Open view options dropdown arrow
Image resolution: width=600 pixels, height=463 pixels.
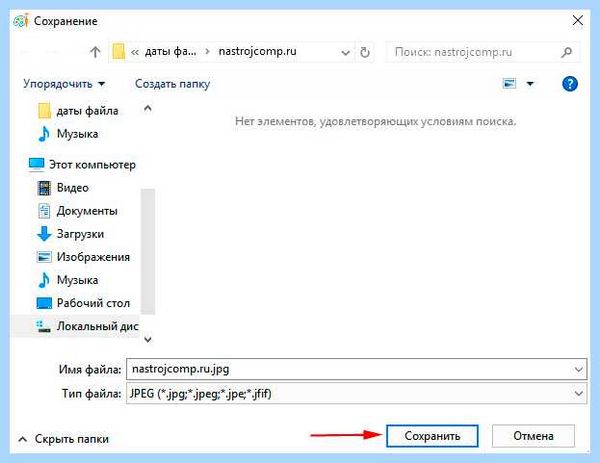[x=530, y=83]
